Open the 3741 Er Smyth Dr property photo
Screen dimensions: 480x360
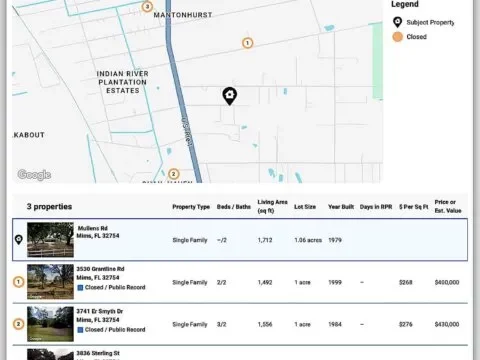tap(50, 324)
